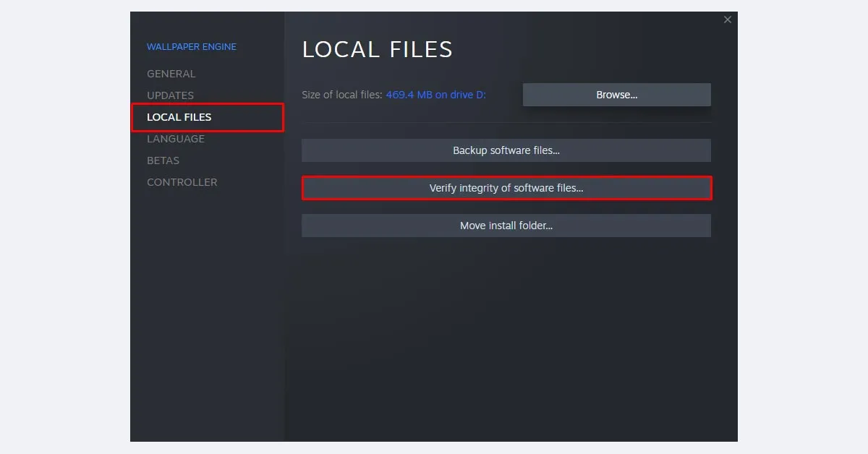Switch to the BETAS tab
This screenshot has height=454, width=868.
click(163, 160)
